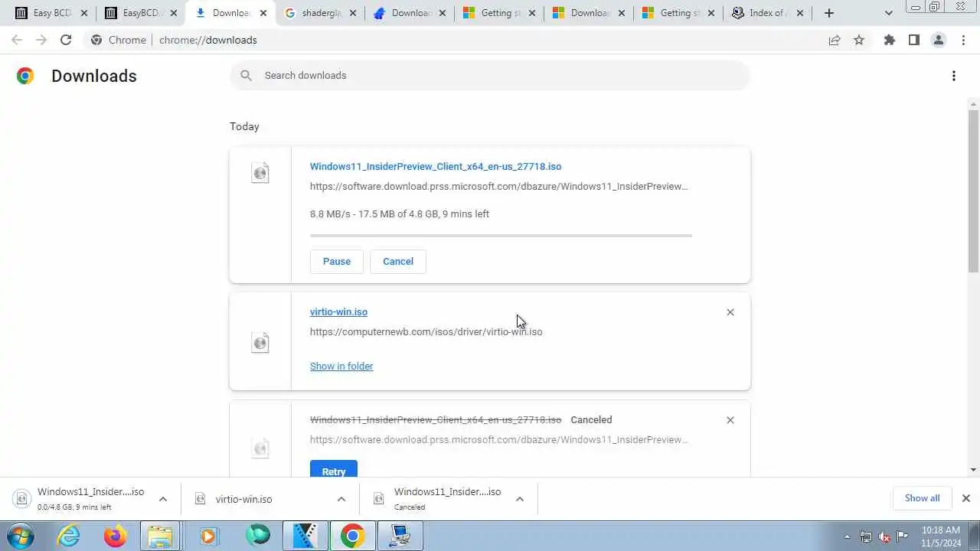Click the muted volume tray icon
This screenshot has width=980, height=551.
[x=884, y=536]
